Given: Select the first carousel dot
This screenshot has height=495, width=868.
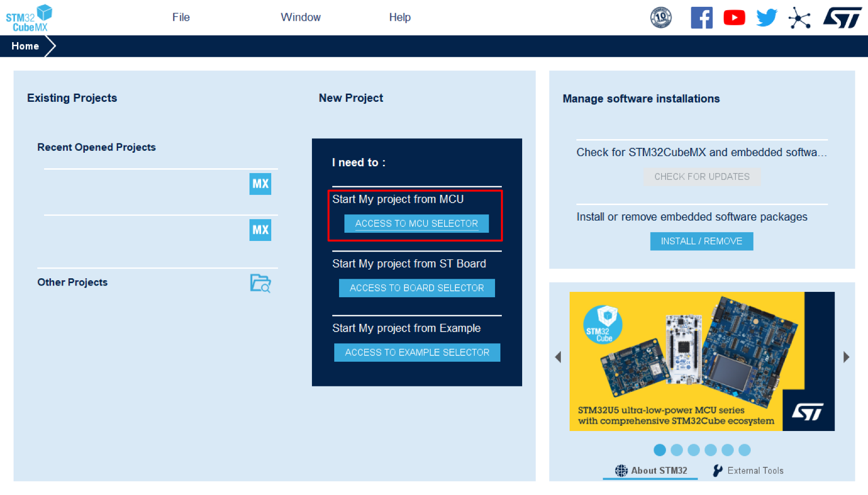Looking at the screenshot, I should tap(660, 450).
